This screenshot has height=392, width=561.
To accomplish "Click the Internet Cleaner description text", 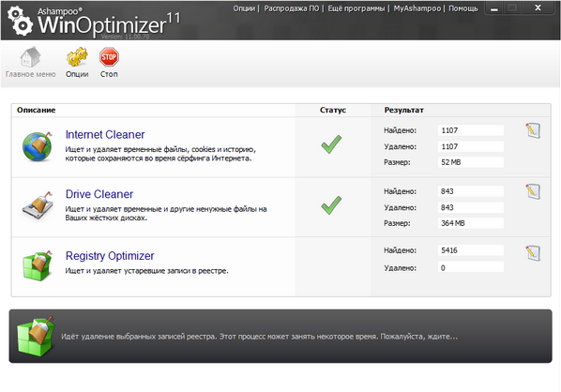I will (x=160, y=154).
